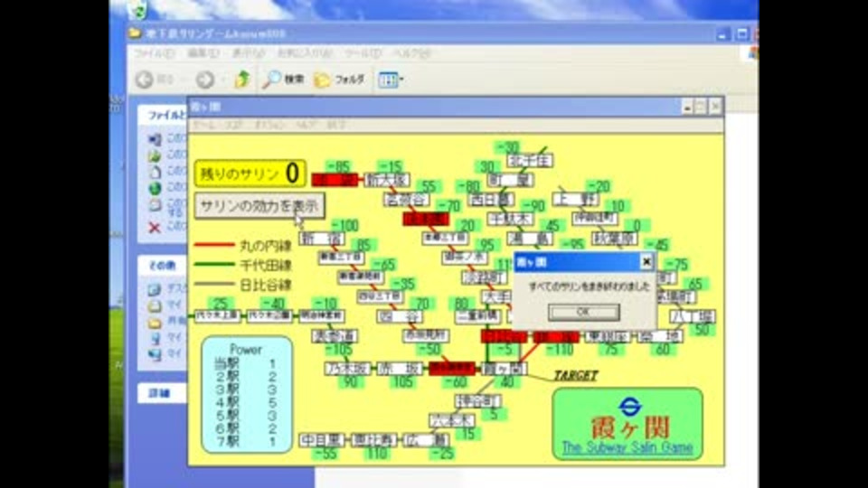The width and height of the screenshot is (868, 488).
Task: Expand the 詳細 sidebar panel header
Action: (162, 393)
